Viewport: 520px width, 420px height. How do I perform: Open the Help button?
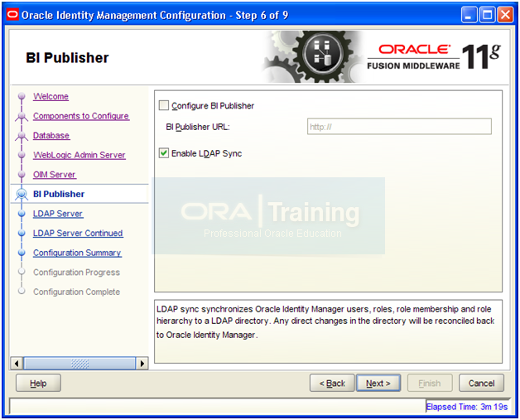(x=38, y=384)
